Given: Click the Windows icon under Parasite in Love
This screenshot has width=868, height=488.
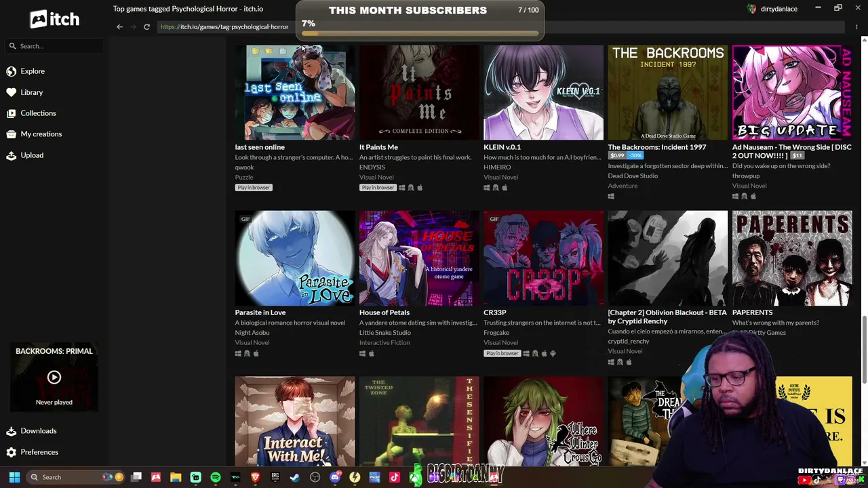Looking at the screenshot, I should (x=238, y=353).
